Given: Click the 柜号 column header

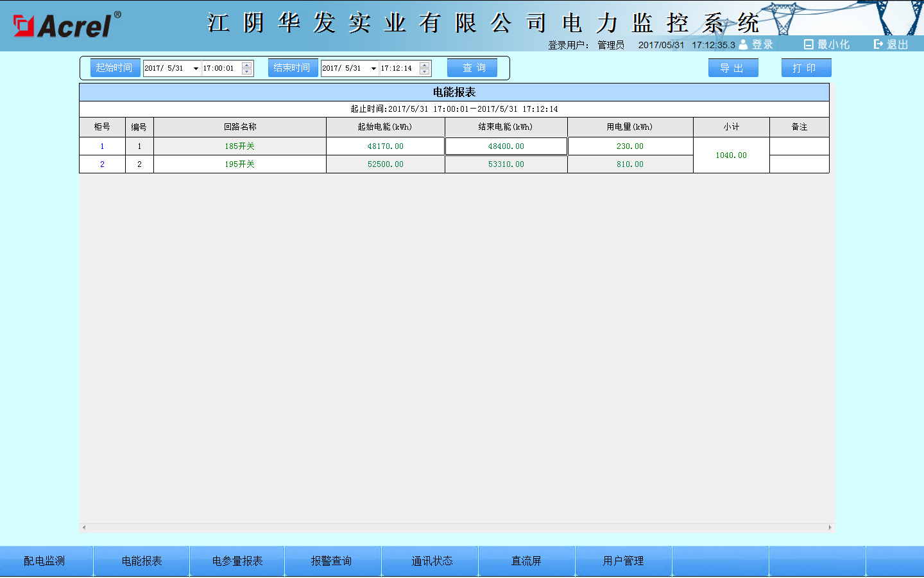Looking at the screenshot, I should (x=102, y=127).
